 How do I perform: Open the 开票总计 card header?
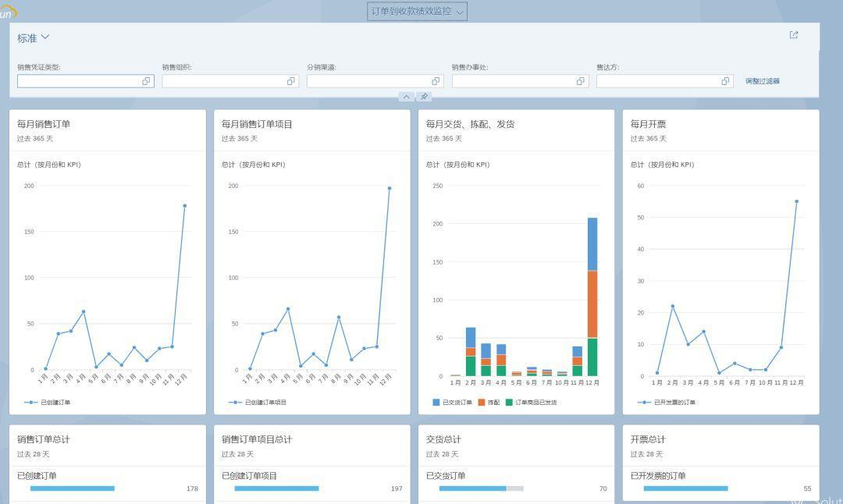(x=721, y=446)
